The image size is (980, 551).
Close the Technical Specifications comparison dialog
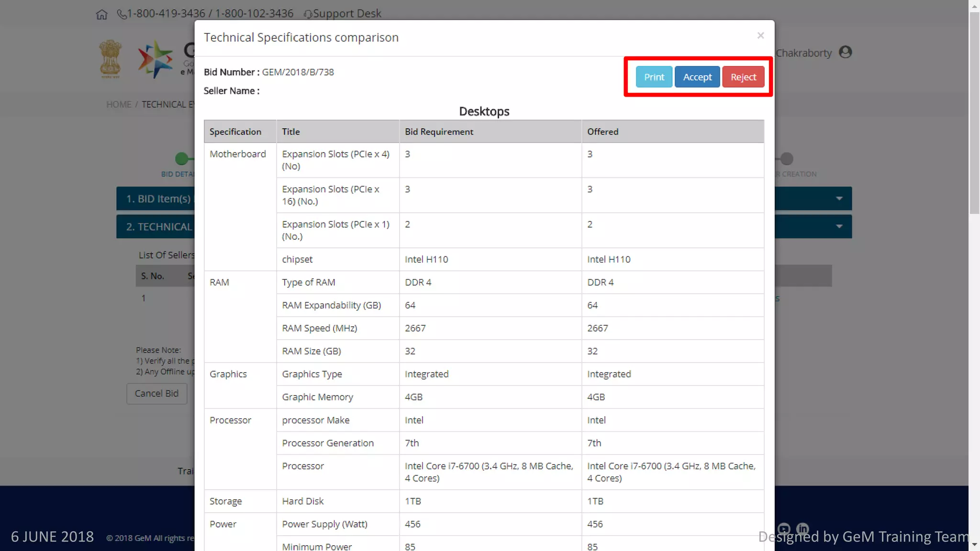pos(760,36)
